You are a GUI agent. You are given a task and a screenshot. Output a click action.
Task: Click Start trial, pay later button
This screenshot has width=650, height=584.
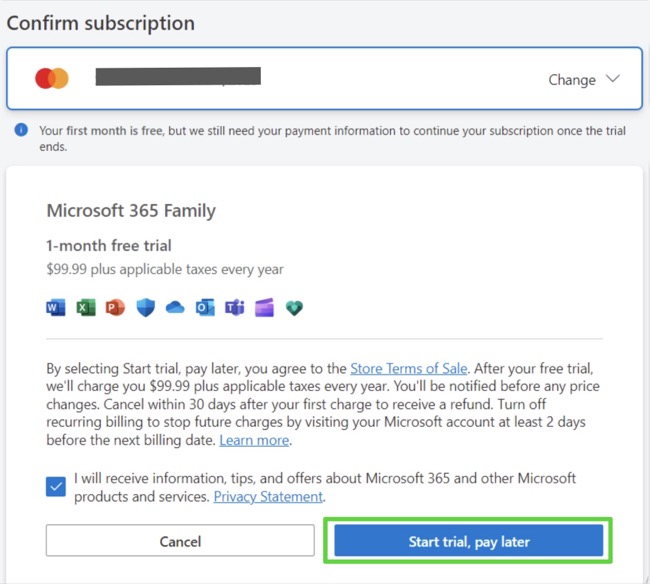coord(468,540)
